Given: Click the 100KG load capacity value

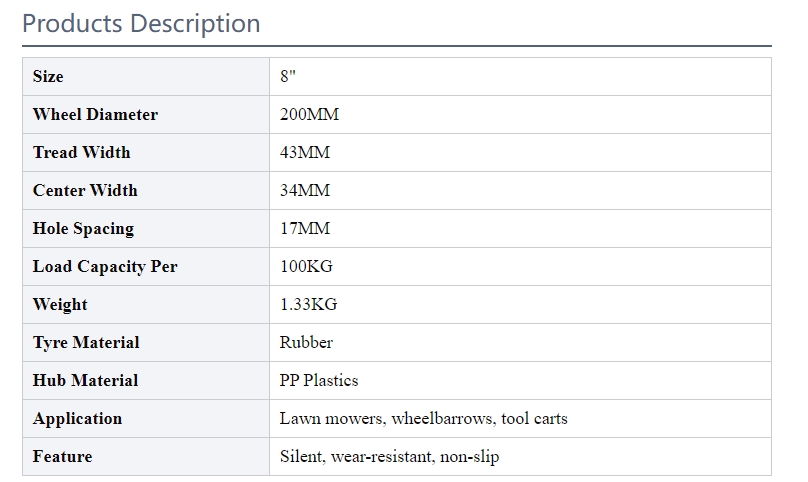Looking at the screenshot, I should click(x=306, y=267).
